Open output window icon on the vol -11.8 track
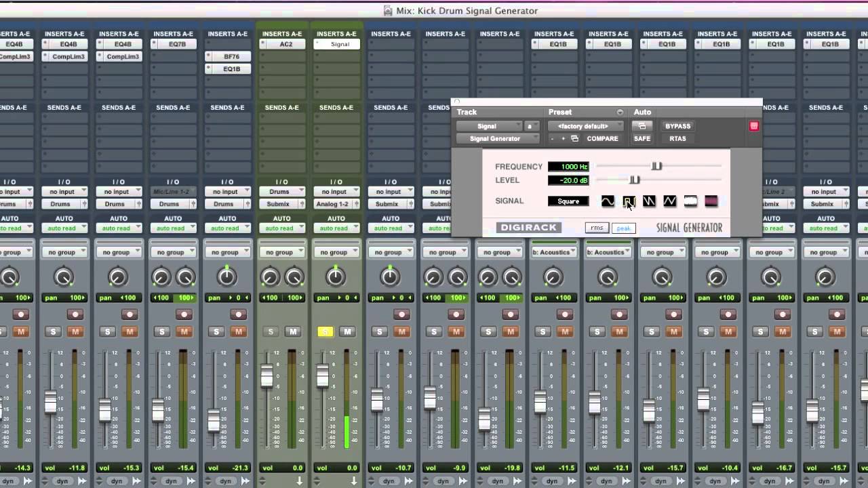This screenshot has height=488, width=868. (83, 204)
